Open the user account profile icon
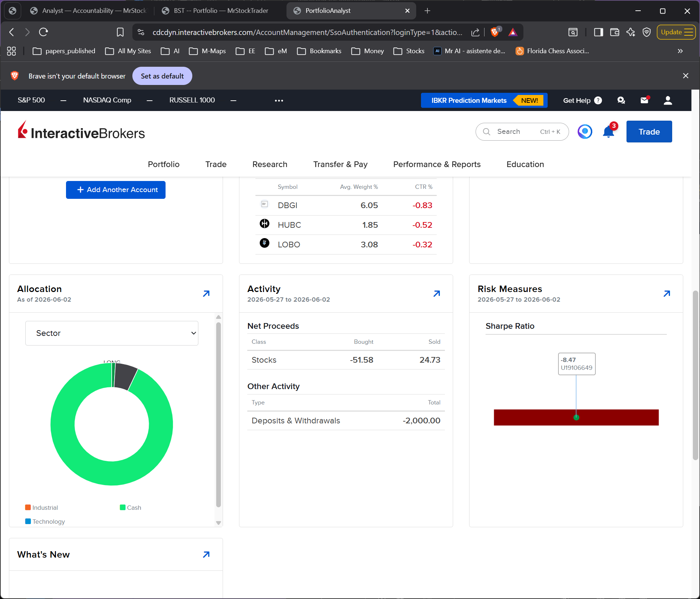 (668, 100)
